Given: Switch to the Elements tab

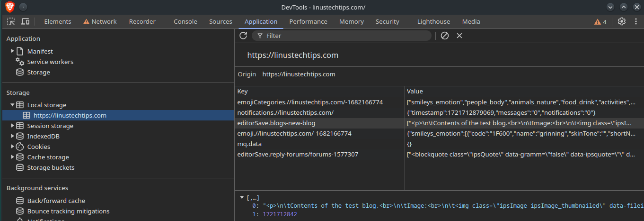Looking at the screenshot, I should [58, 21].
